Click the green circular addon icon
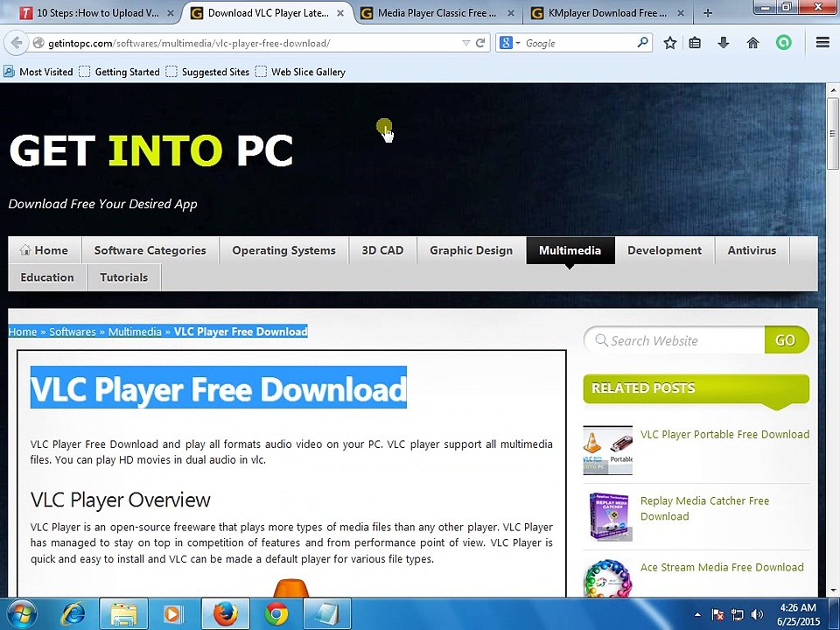840x630 pixels. (x=784, y=43)
